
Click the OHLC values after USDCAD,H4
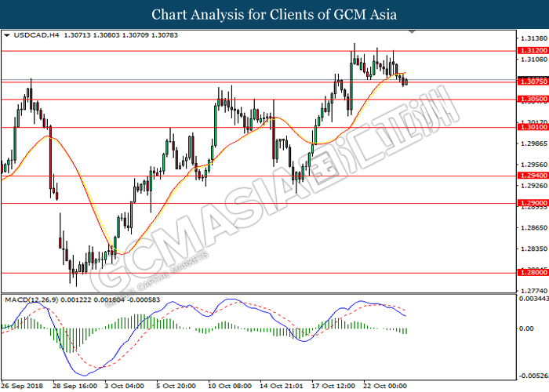tap(121, 35)
